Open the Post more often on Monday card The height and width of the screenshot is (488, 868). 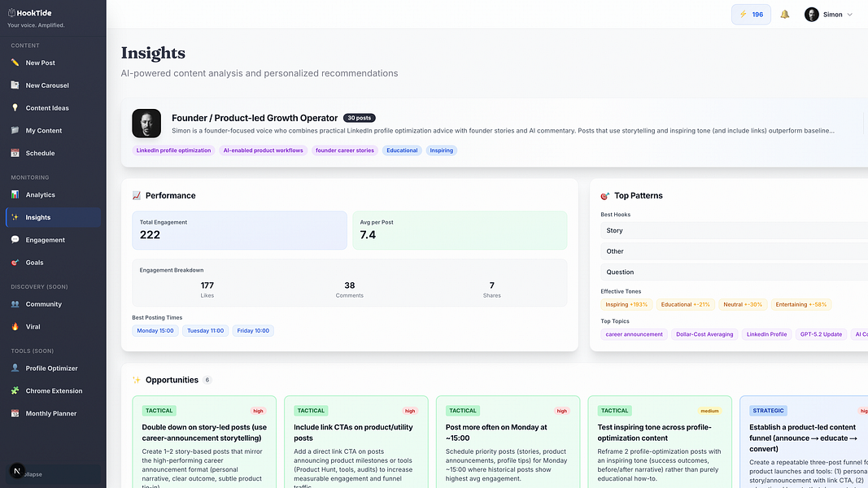pos(508,442)
